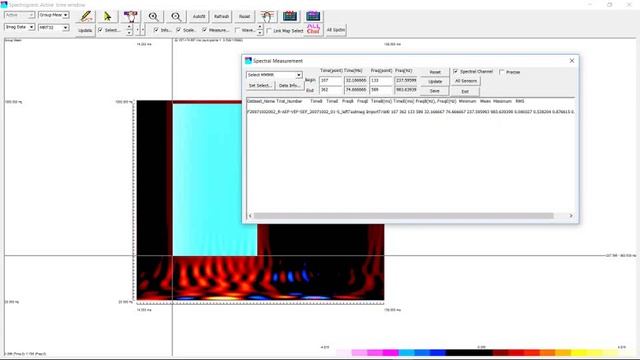Click the End Freq(Hz) field
Viewport: 640px width, 360px height.
(406, 90)
